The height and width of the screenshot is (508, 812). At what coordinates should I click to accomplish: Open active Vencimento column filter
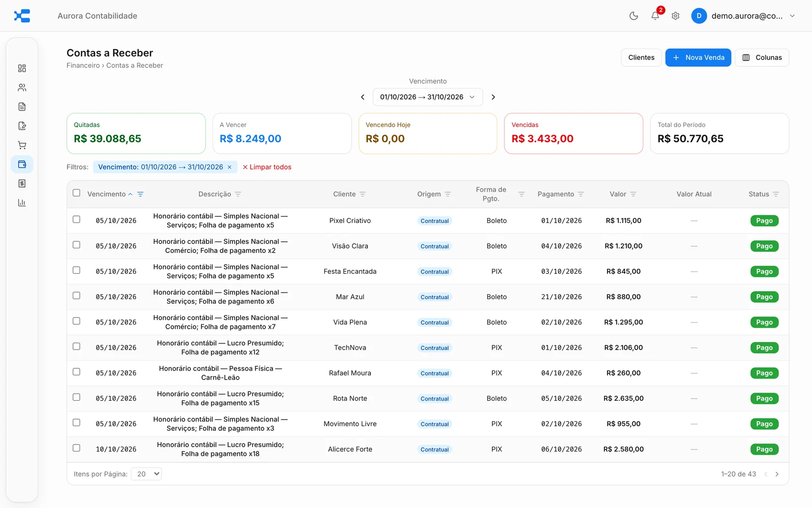coord(141,194)
